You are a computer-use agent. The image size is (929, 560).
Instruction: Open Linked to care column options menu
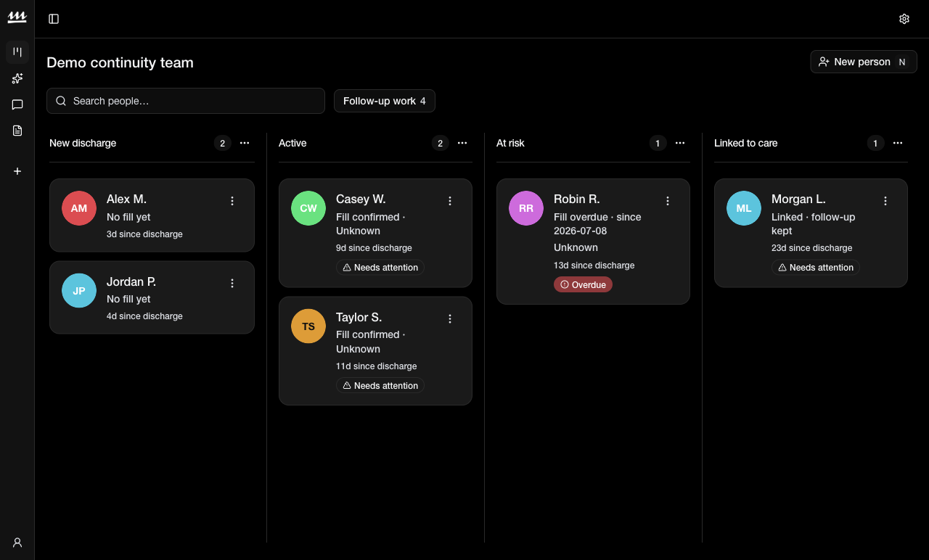click(x=898, y=143)
